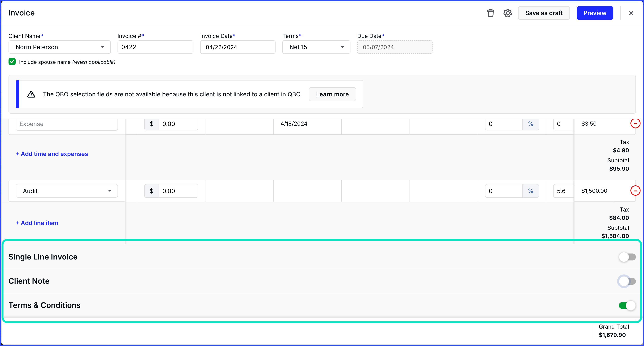The height and width of the screenshot is (346, 644).
Task: Click Add time and expenses link
Action: pyautogui.click(x=52, y=154)
